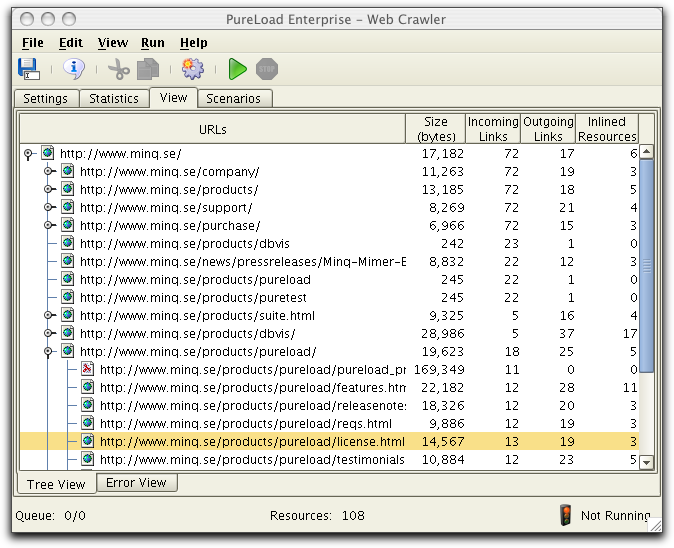Viewport: 674px width, 548px height.
Task: Open the gear settings toolbar icon
Action: click(193, 69)
